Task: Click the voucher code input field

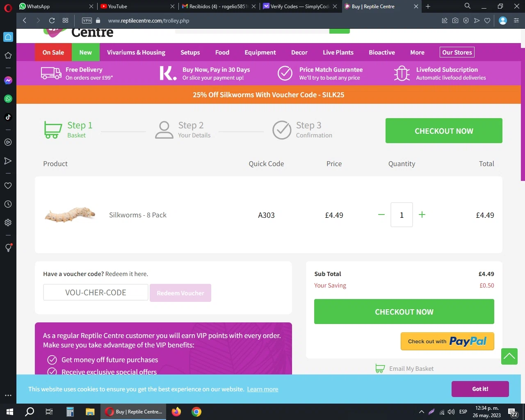Action: [x=96, y=292]
